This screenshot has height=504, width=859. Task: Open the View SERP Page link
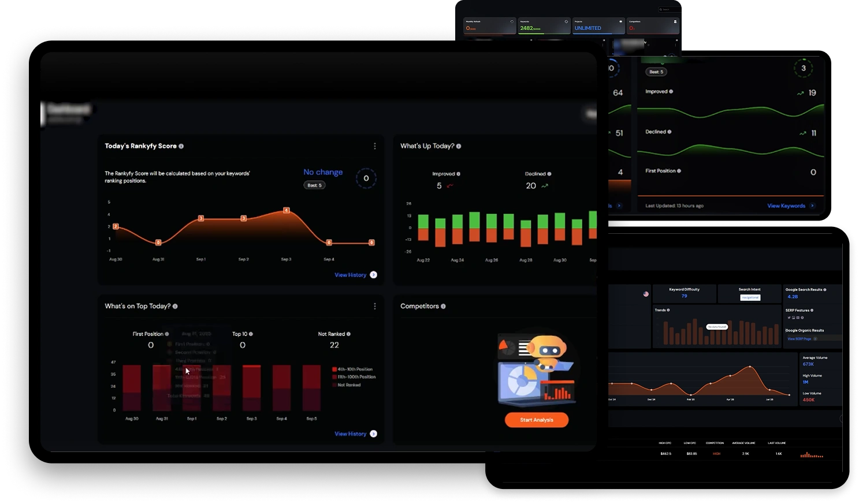point(799,339)
